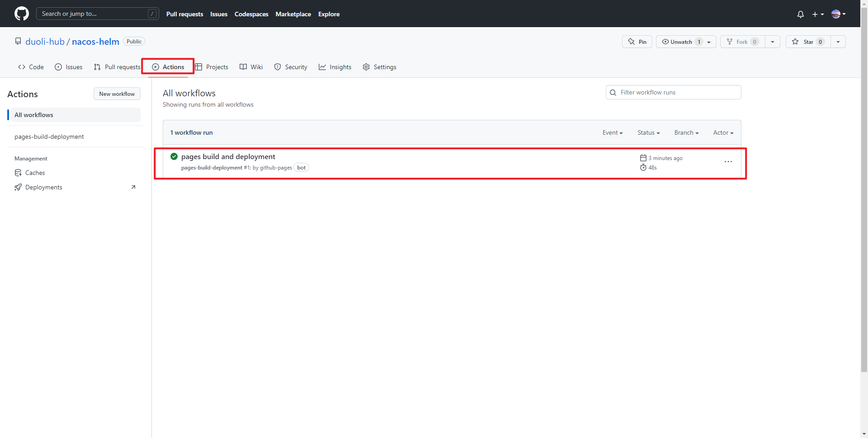Viewport: 868px width, 438px height.
Task: Star the nacos-helm repository
Action: [x=809, y=42]
